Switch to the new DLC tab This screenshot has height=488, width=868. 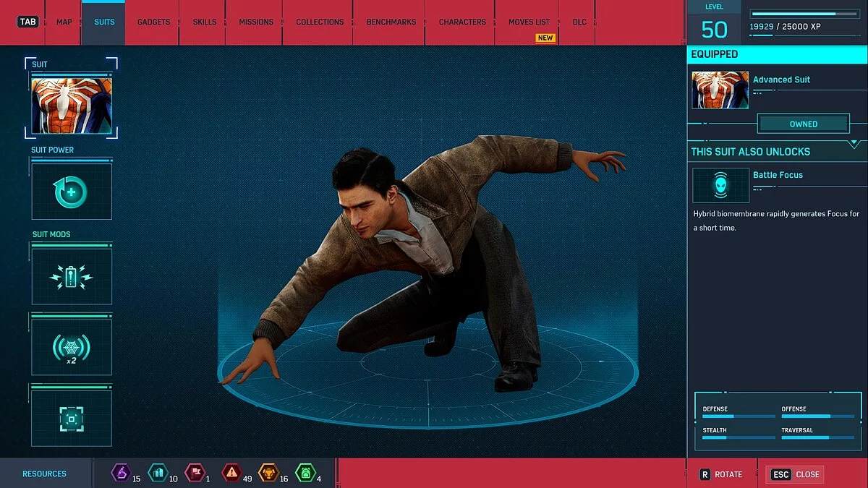coord(579,22)
